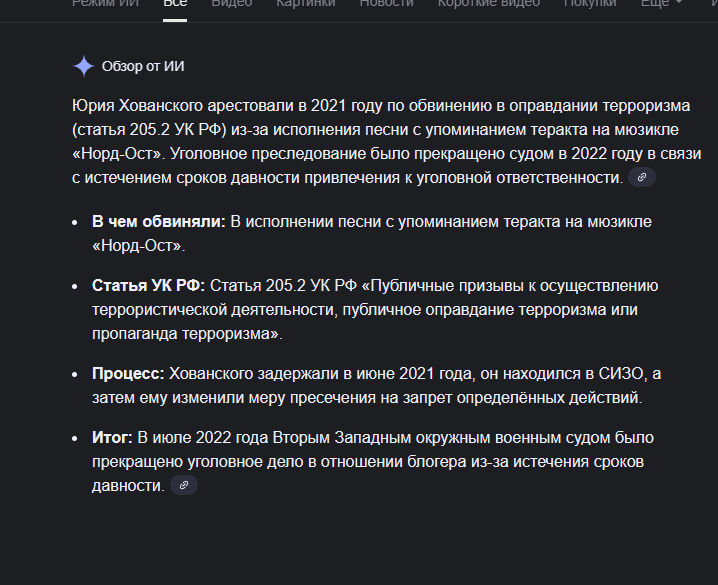Open the Режим ИИ search tab
Image resolution: width=718 pixels, height=585 pixels.
pyautogui.click(x=105, y=4)
